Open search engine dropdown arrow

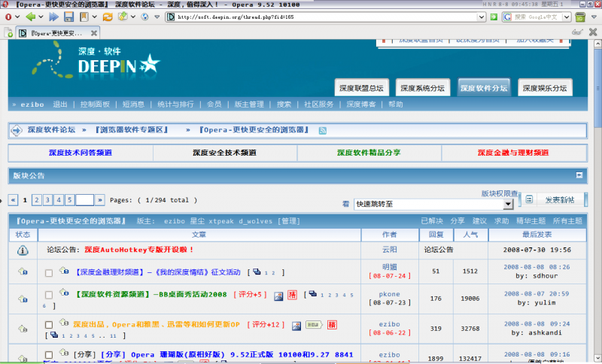coord(567,17)
